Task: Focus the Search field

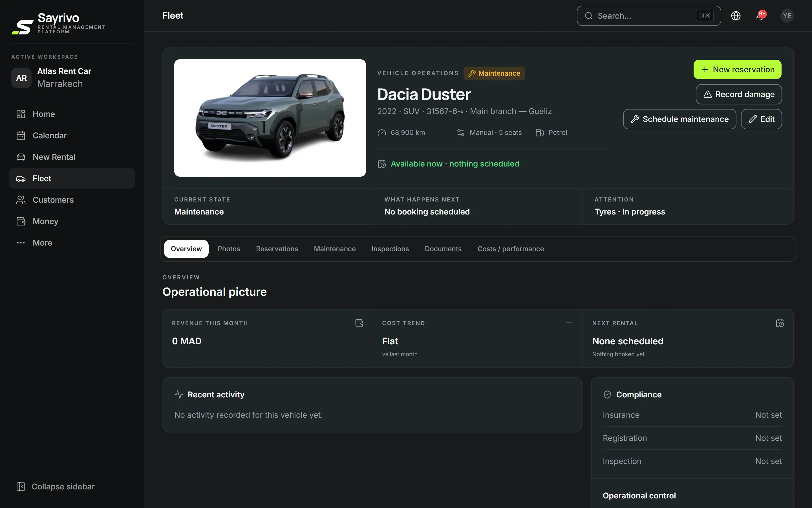Action: [x=648, y=16]
